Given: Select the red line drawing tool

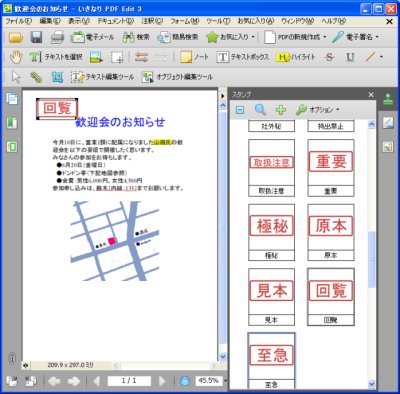Looking at the screenshot, I should [370, 57].
